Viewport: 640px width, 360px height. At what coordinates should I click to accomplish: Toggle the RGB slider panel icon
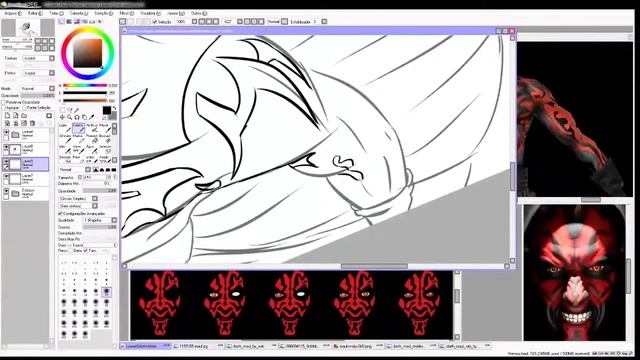[x=69, y=21]
